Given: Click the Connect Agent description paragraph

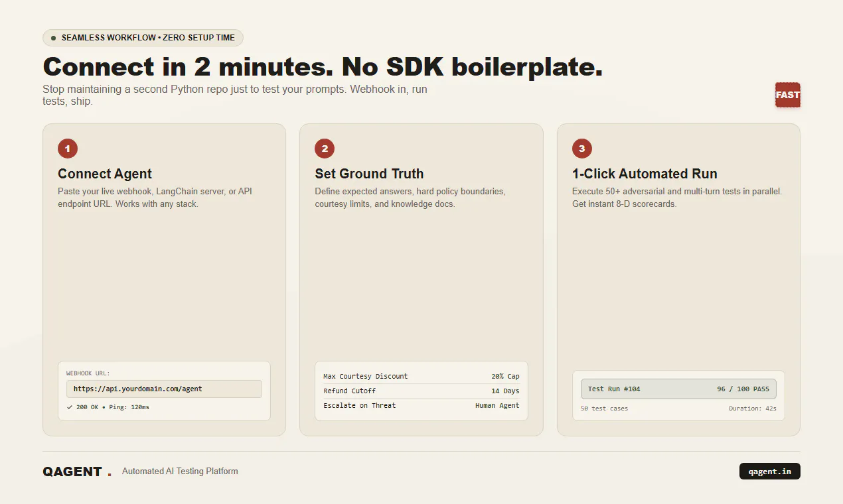Looking at the screenshot, I should point(155,198).
